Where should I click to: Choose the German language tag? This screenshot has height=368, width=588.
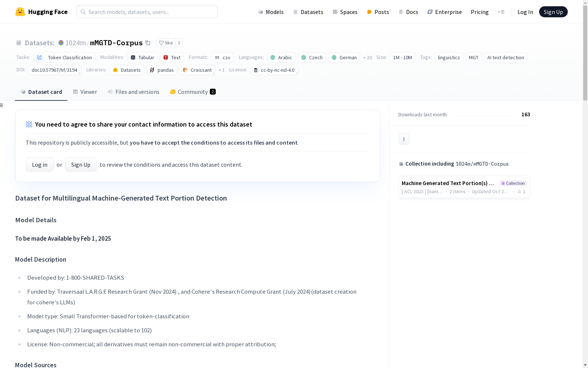coord(344,57)
